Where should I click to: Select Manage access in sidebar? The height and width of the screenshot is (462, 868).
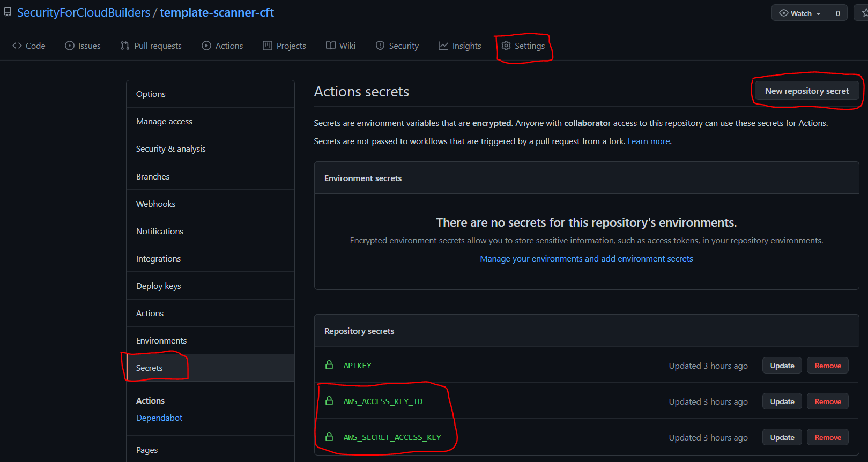point(210,122)
